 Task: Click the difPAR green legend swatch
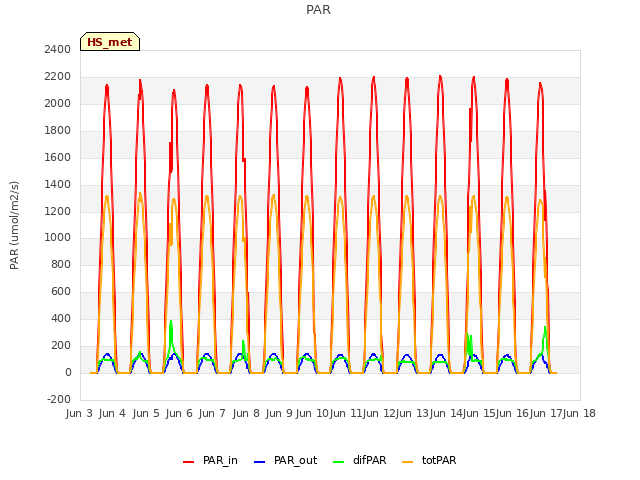pyautogui.click(x=338, y=462)
